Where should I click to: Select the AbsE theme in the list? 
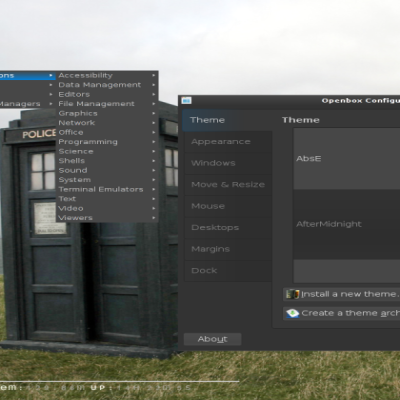pyautogui.click(x=347, y=159)
